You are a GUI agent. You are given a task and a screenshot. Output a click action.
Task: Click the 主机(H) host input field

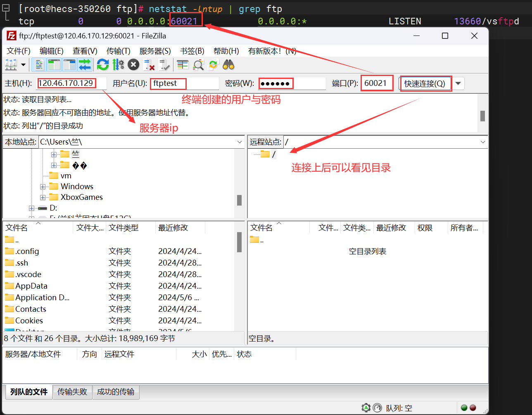coord(71,83)
